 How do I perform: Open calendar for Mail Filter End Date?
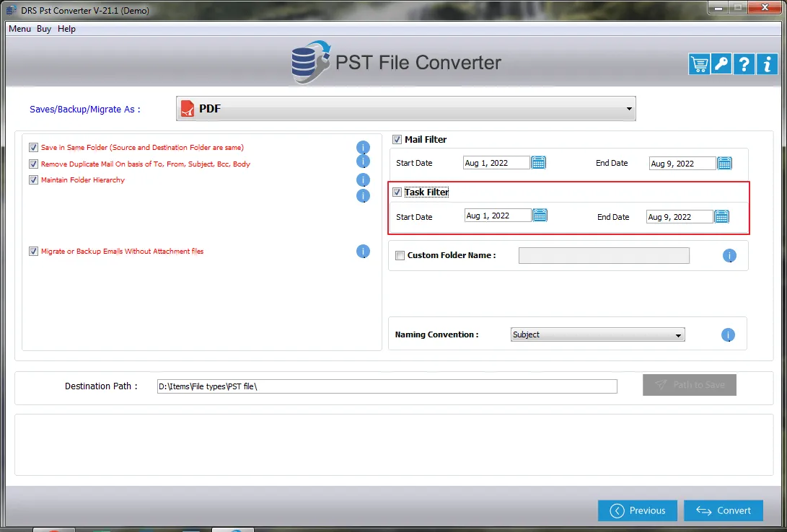pyautogui.click(x=724, y=164)
